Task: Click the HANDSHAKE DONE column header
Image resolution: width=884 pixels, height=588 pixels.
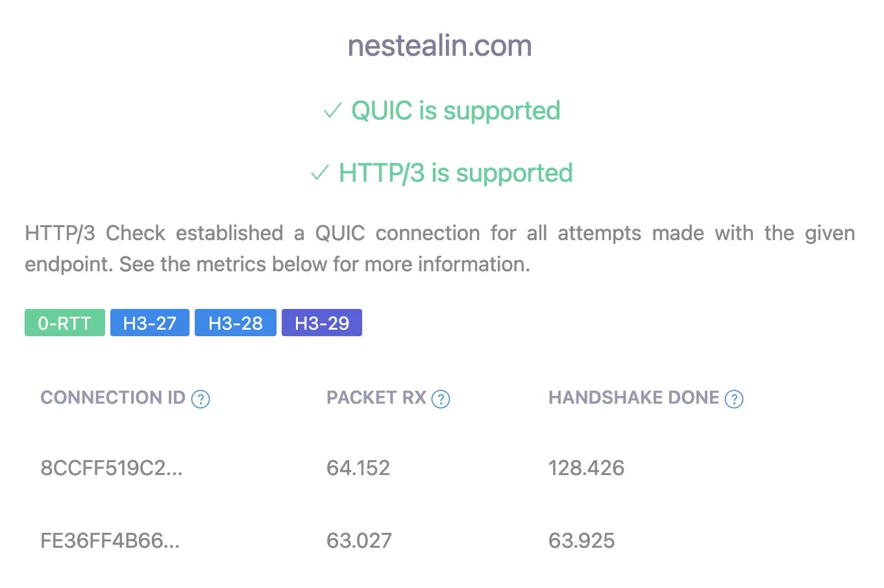Action: [x=633, y=397]
